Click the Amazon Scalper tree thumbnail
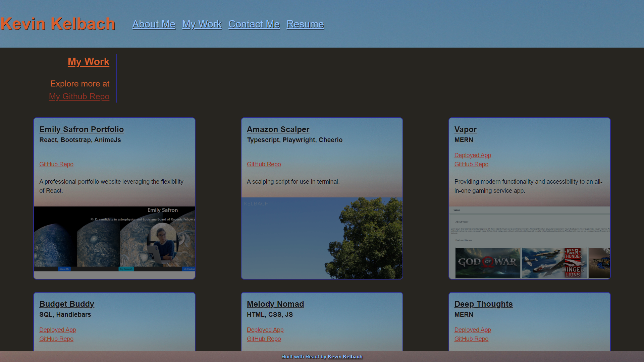 pos(322,238)
